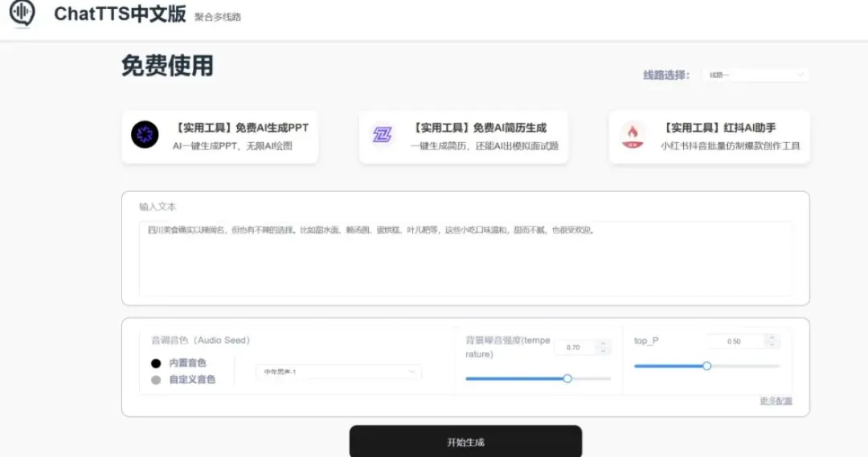The width and height of the screenshot is (868, 457).
Task: Click the purple AI resume generator icon
Action: tap(382, 134)
